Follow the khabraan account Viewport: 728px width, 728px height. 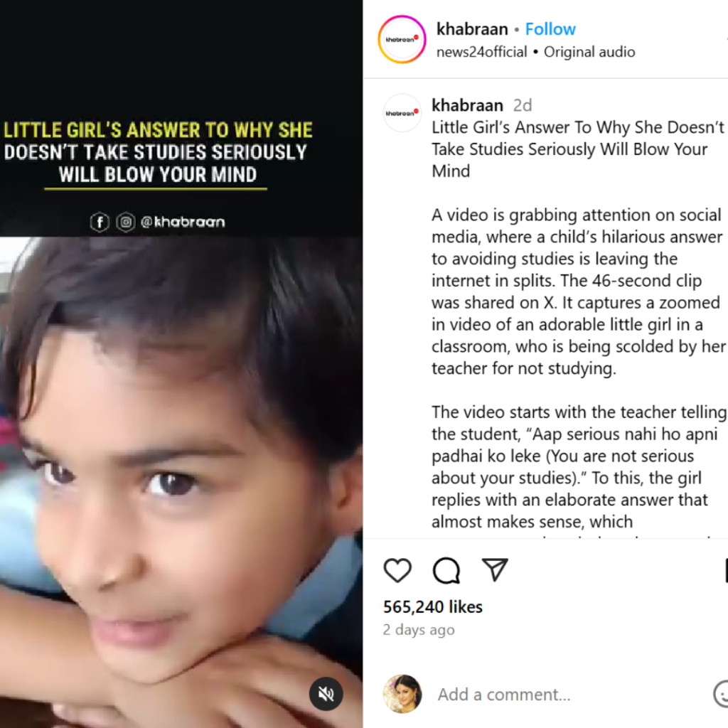click(x=550, y=29)
